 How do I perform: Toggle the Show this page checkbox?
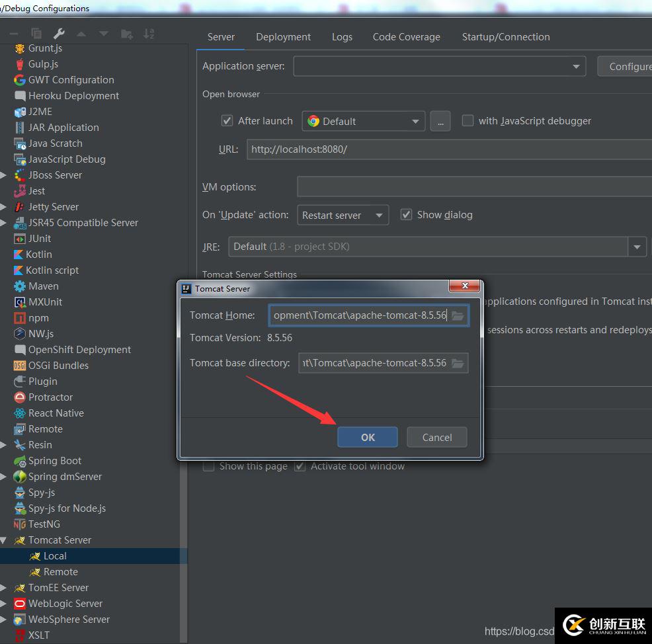pos(209,466)
